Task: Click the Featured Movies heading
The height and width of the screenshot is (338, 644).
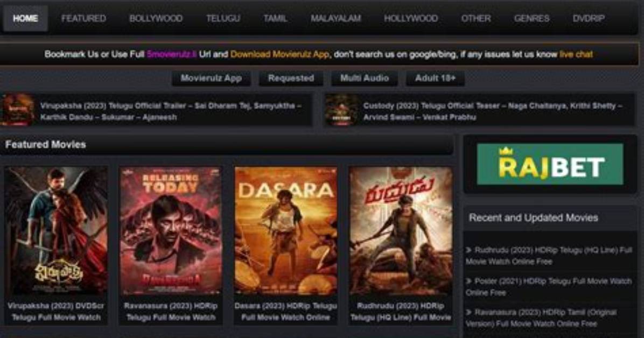Action: pyautogui.click(x=46, y=145)
